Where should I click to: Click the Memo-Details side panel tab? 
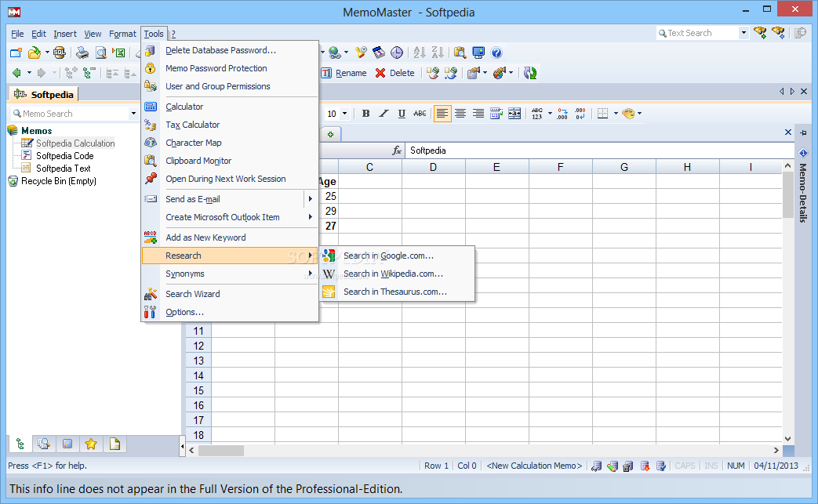click(803, 192)
